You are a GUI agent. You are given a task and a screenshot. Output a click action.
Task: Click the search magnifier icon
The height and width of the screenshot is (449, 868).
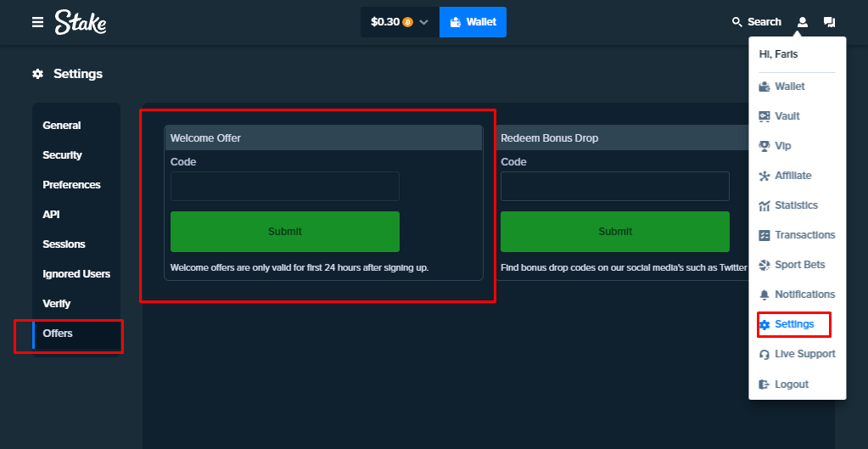[x=736, y=22]
